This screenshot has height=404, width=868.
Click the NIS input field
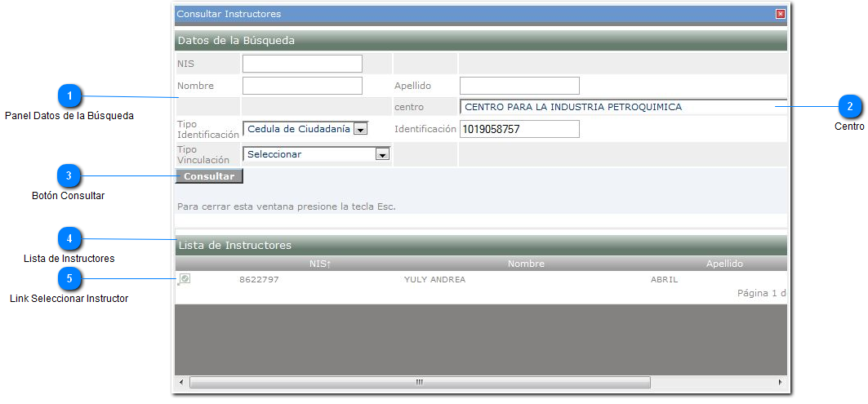[302, 64]
